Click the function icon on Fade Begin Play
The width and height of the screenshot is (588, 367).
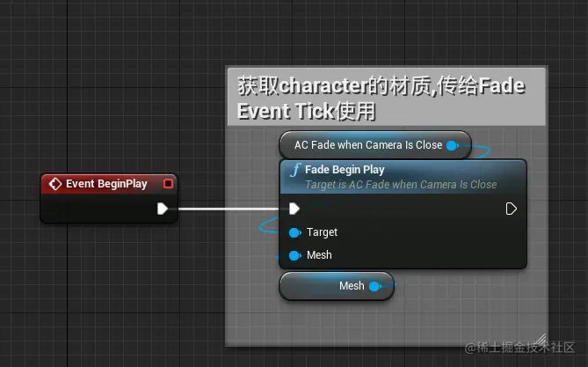click(295, 170)
